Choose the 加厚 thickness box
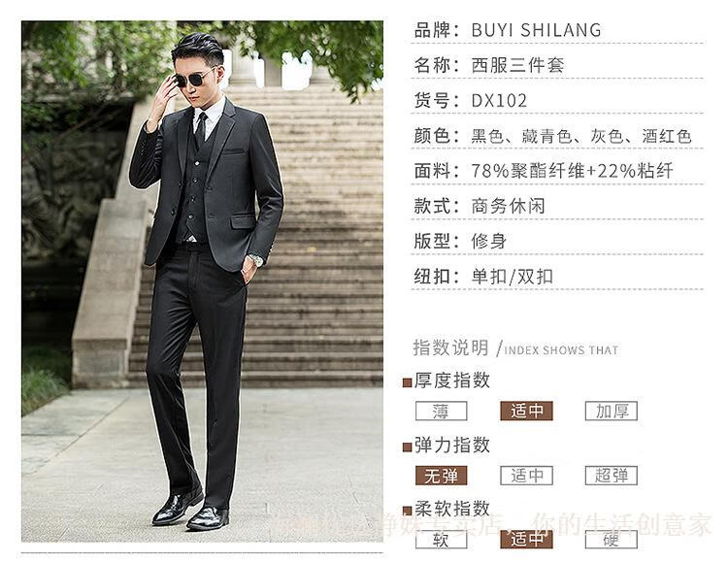Viewport: 728px width, 563px height. (612, 412)
